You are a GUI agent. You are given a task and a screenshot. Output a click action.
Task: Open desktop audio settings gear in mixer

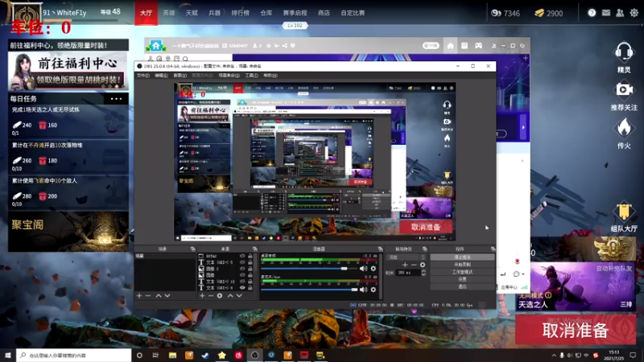(373, 269)
